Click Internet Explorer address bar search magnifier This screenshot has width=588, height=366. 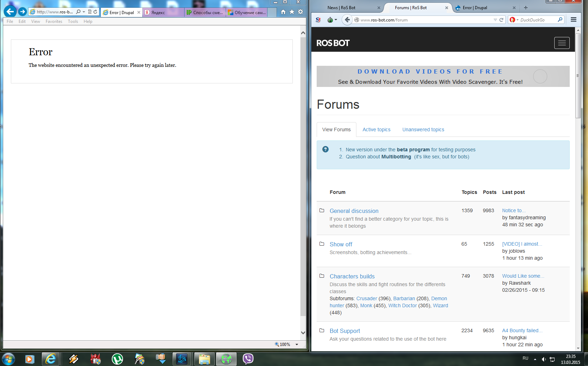point(78,12)
